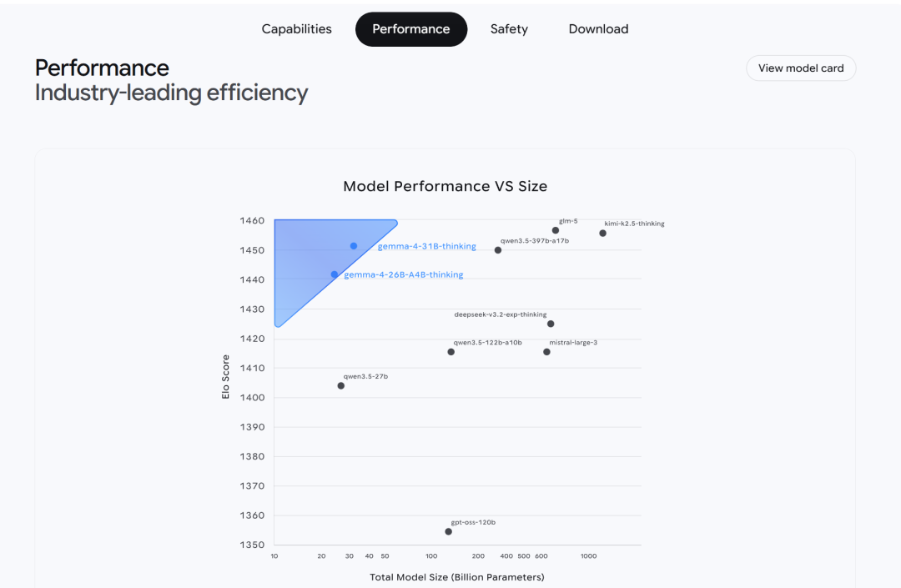Go to the Download tab

pyautogui.click(x=598, y=29)
